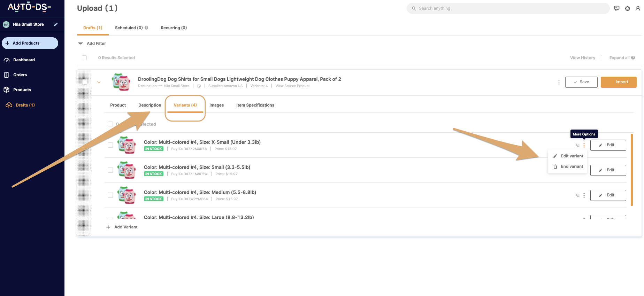The image size is (644, 296).
Task: Click the orange Import button
Action: [619, 82]
